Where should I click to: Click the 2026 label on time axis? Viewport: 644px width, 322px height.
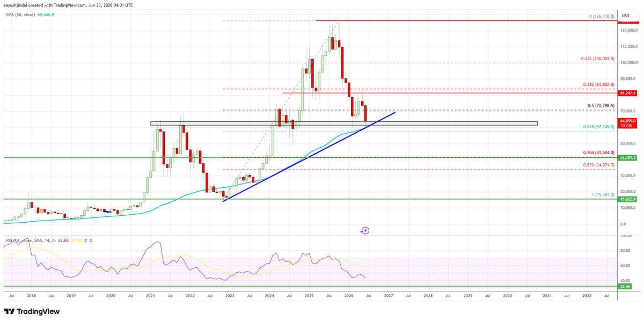(349, 296)
